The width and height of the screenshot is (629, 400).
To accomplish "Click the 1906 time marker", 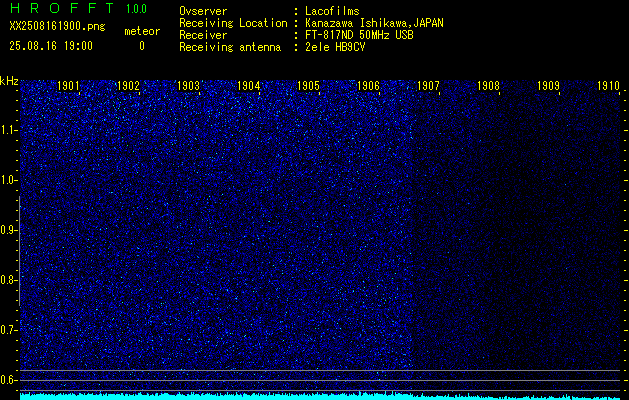I will 368,85.
